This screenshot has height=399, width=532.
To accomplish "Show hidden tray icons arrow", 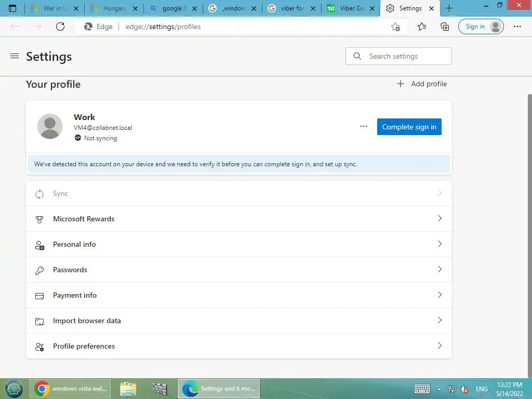I will 439,389.
